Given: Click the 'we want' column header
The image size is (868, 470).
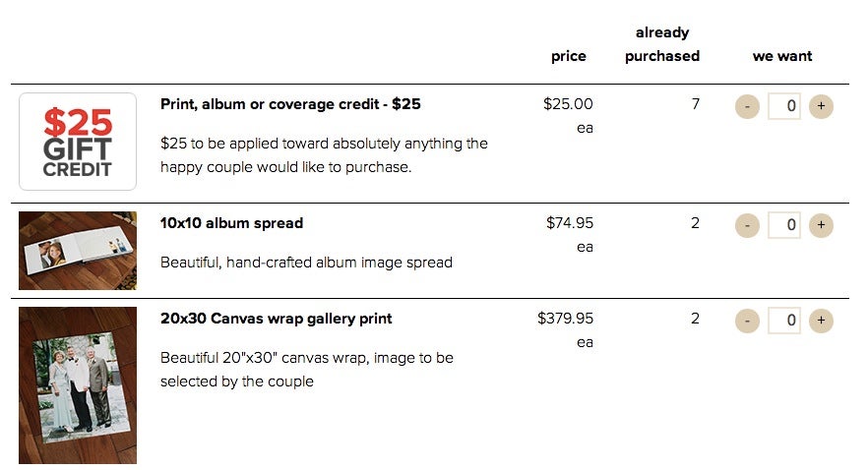Looking at the screenshot, I should pyautogui.click(x=782, y=56).
